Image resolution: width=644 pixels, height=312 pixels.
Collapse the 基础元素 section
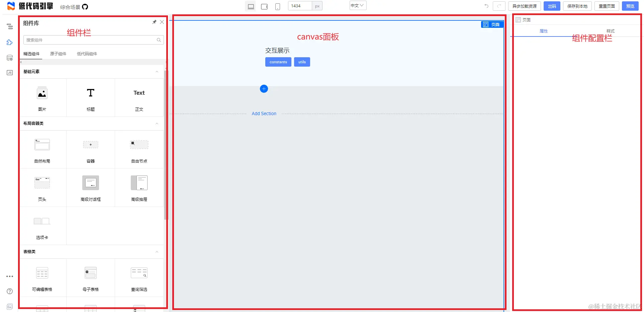(157, 72)
